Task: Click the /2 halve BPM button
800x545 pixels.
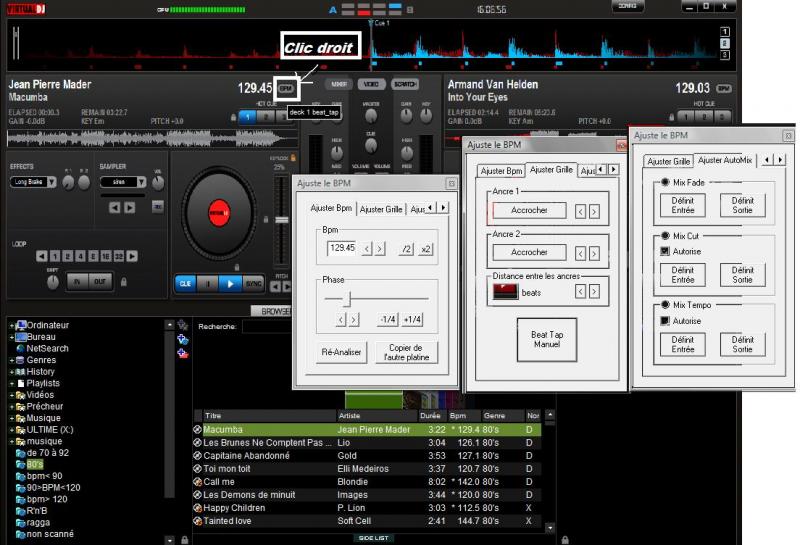Action: click(406, 249)
